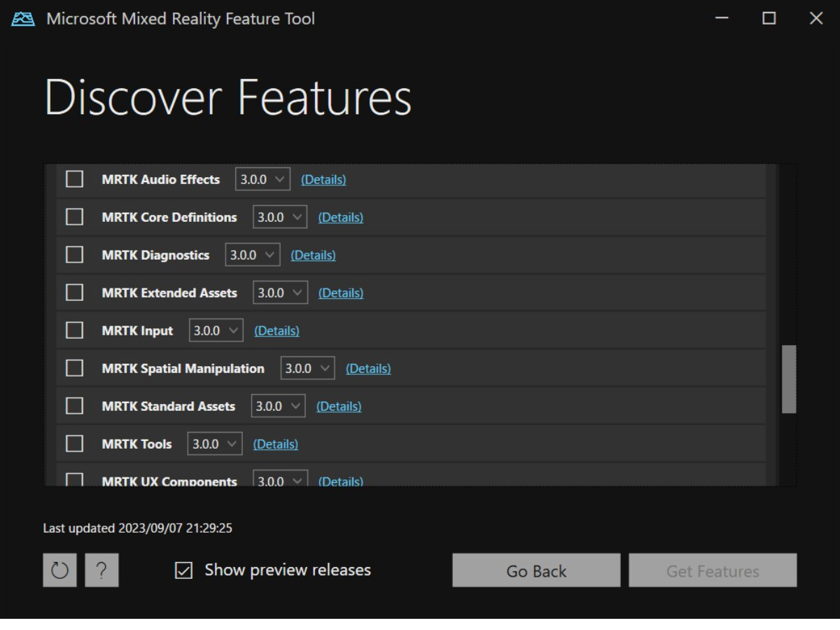The width and height of the screenshot is (840, 630).
Task: Open MRTK Audio Effects version dropdown
Action: (262, 179)
